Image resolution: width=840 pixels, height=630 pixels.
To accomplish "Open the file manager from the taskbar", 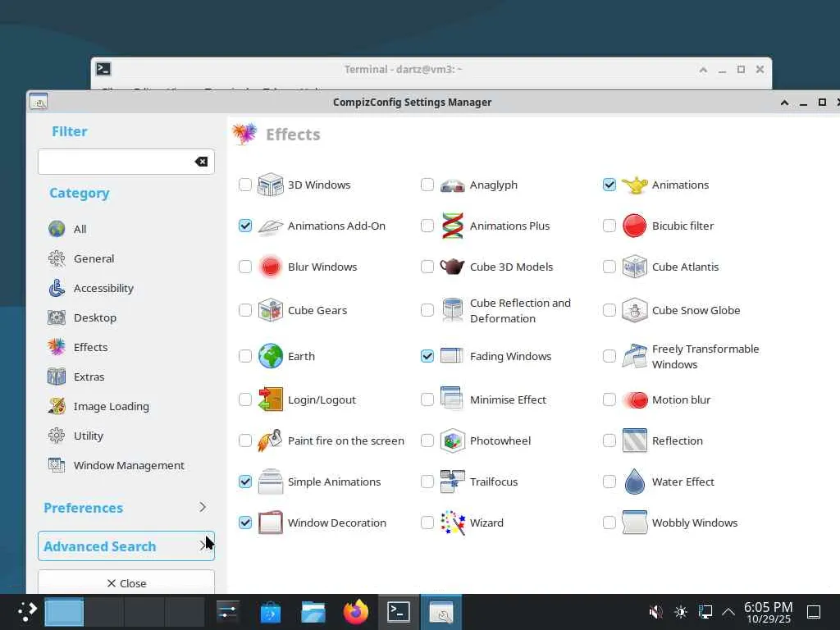I will (313, 612).
